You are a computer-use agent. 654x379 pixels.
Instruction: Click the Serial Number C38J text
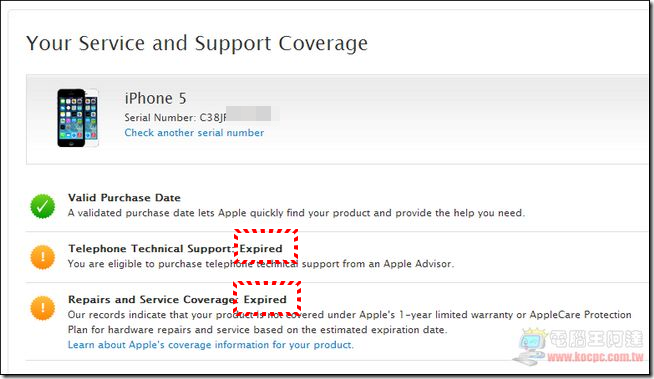click(175, 118)
